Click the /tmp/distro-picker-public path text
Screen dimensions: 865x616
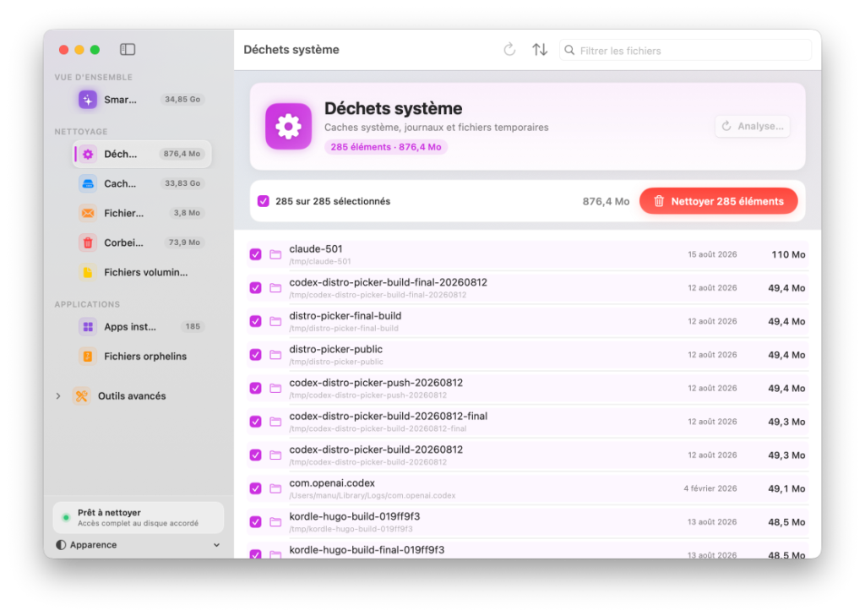point(336,363)
